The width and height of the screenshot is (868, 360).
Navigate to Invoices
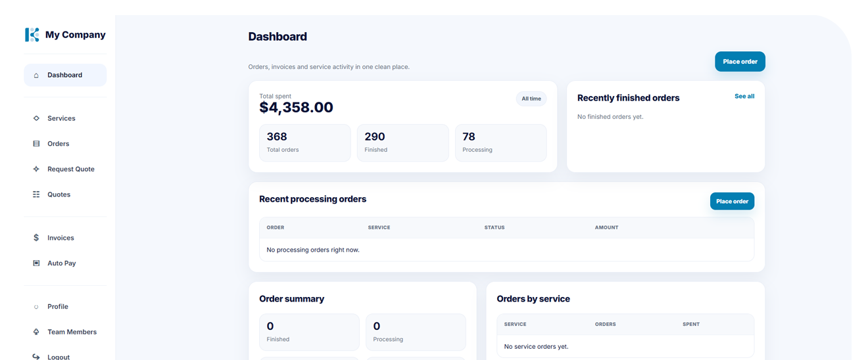coord(65,238)
